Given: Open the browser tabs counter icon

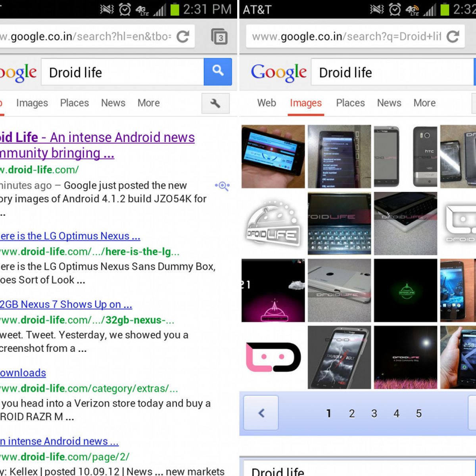Looking at the screenshot, I should click(219, 36).
